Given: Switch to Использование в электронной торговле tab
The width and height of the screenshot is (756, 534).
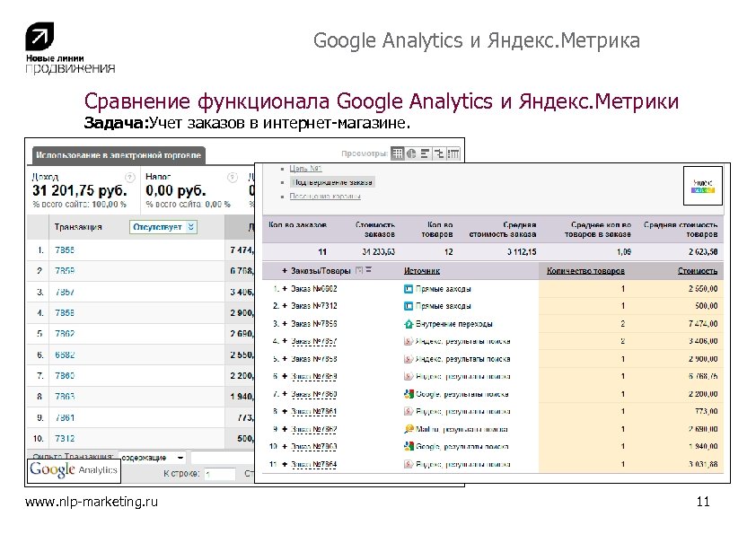Looking at the screenshot, I should (117, 154).
